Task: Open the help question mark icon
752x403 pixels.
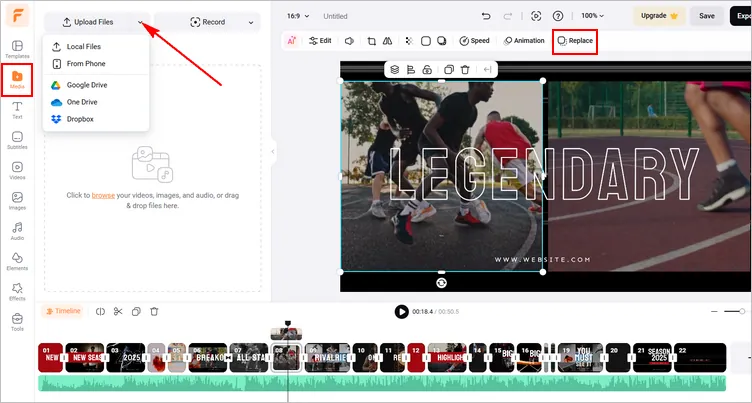Action: click(558, 16)
